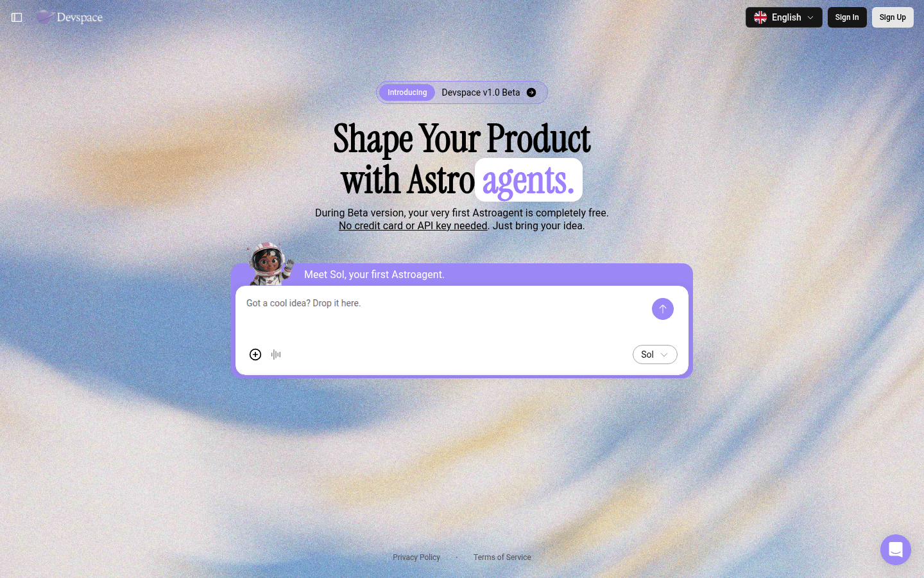Click the purple Introducing badge
The height and width of the screenshot is (578, 924).
(407, 92)
